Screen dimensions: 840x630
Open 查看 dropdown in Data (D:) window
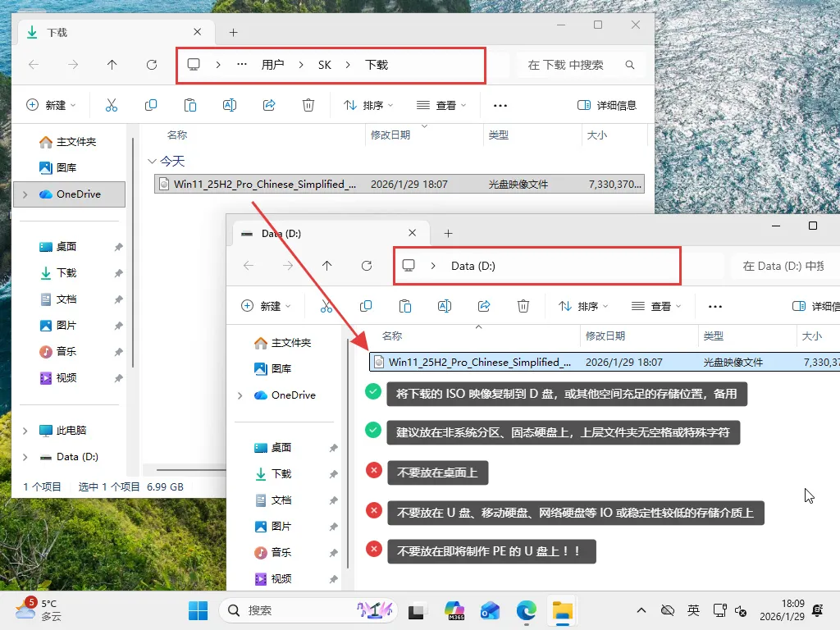click(x=656, y=306)
